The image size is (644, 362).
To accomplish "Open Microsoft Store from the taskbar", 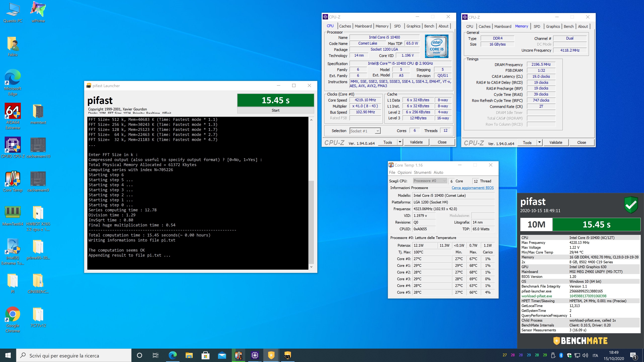I will (205, 355).
